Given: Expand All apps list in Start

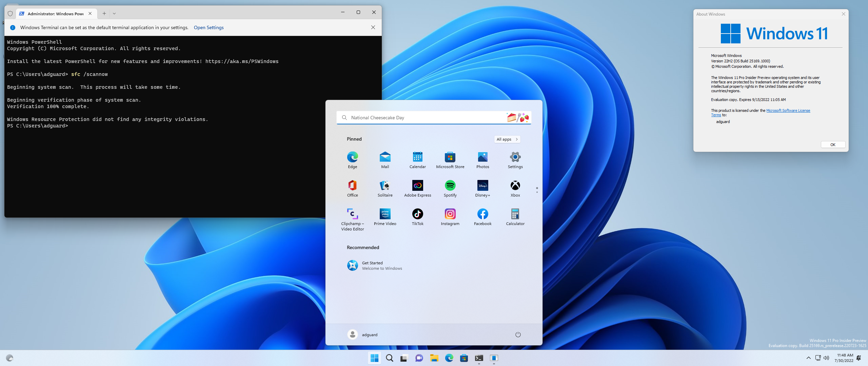Looking at the screenshot, I should click(507, 139).
